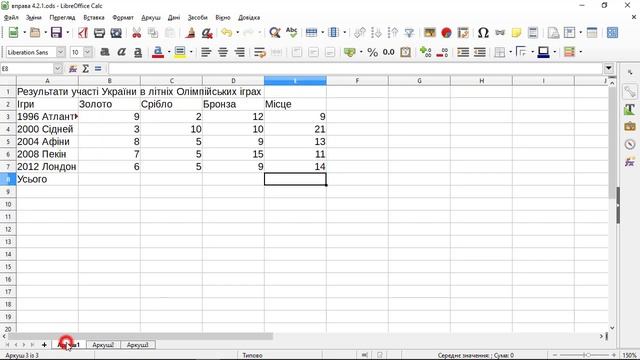This screenshot has height=360, width=640.
Task: Run the spelling check
Action: [x=291, y=33]
